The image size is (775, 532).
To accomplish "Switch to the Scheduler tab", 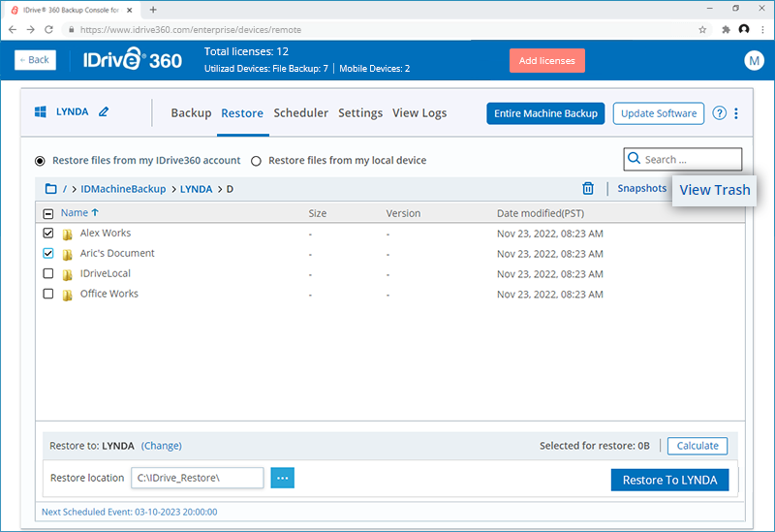I will click(301, 113).
